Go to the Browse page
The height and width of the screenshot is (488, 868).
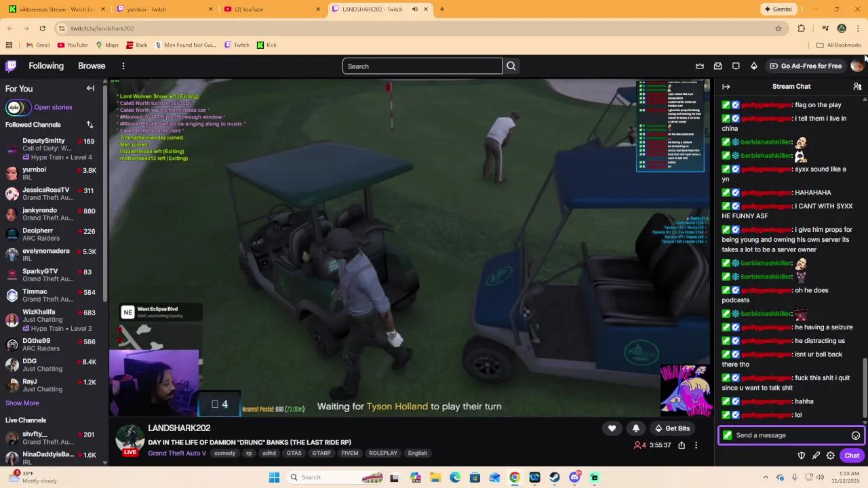(x=92, y=66)
